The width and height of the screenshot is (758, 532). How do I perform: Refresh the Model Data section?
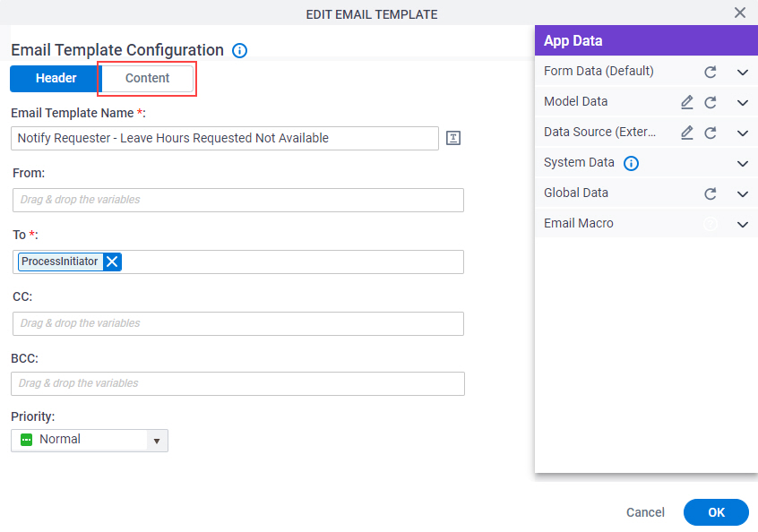point(711,102)
